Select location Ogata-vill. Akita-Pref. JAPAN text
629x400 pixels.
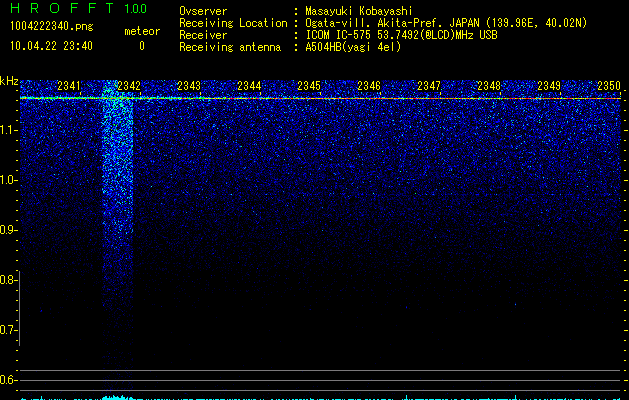tap(392, 23)
